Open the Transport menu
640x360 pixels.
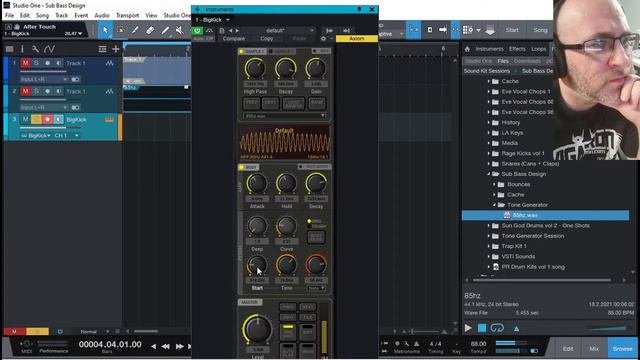point(127,16)
